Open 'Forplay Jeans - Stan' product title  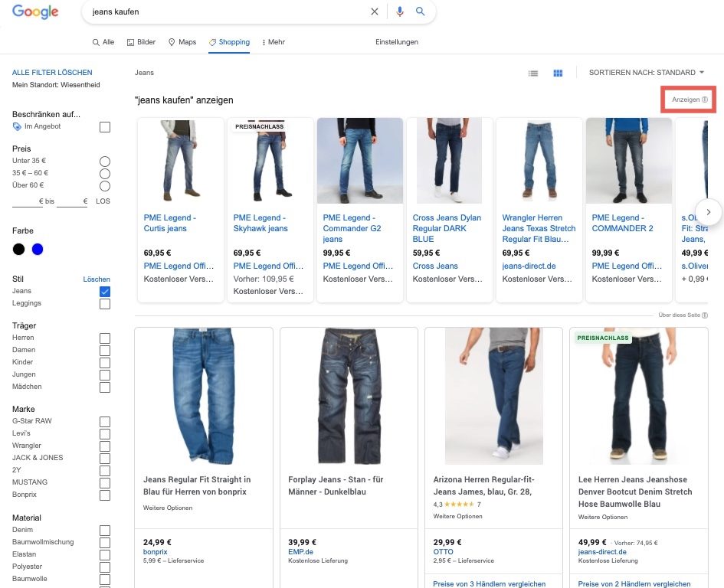pyautogui.click(x=336, y=485)
